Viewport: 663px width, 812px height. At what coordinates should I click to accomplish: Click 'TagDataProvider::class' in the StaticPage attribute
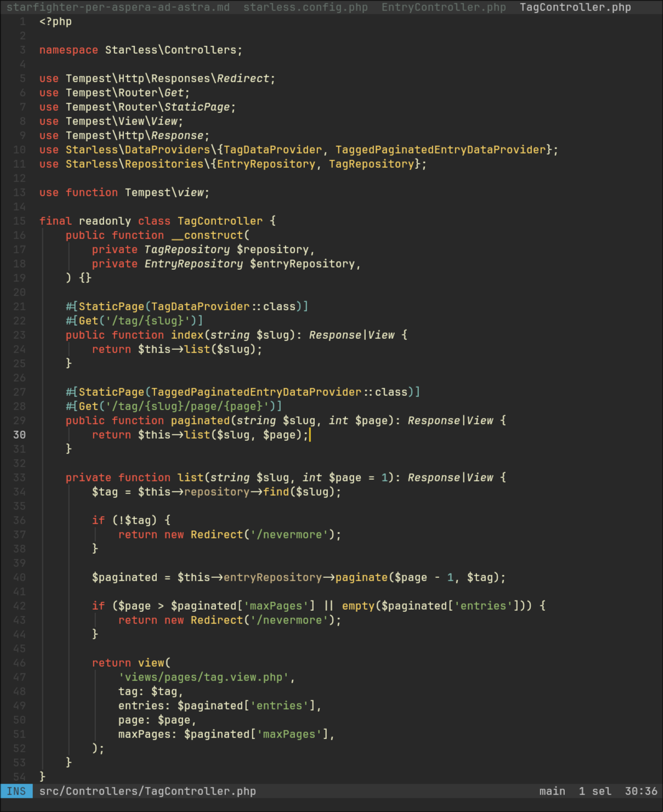pyautogui.click(x=223, y=306)
